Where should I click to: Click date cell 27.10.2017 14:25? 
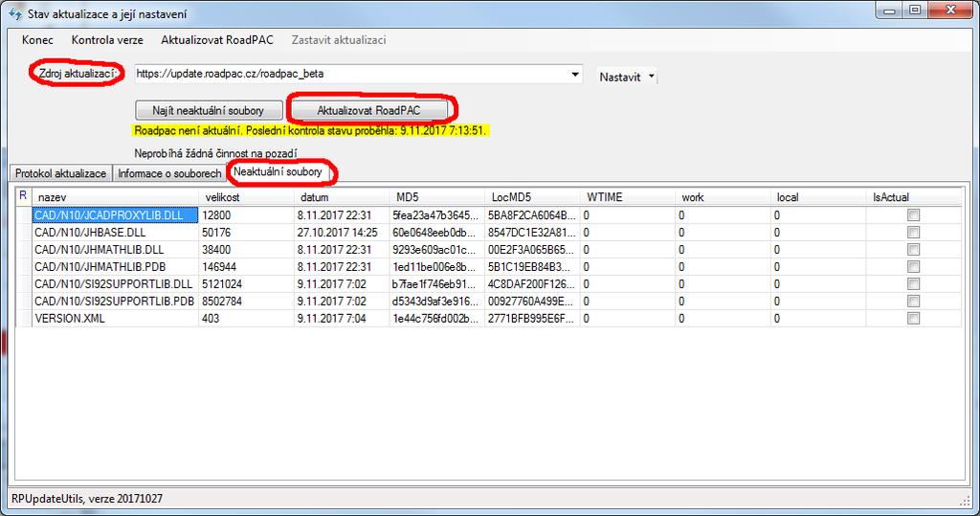tap(342, 232)
